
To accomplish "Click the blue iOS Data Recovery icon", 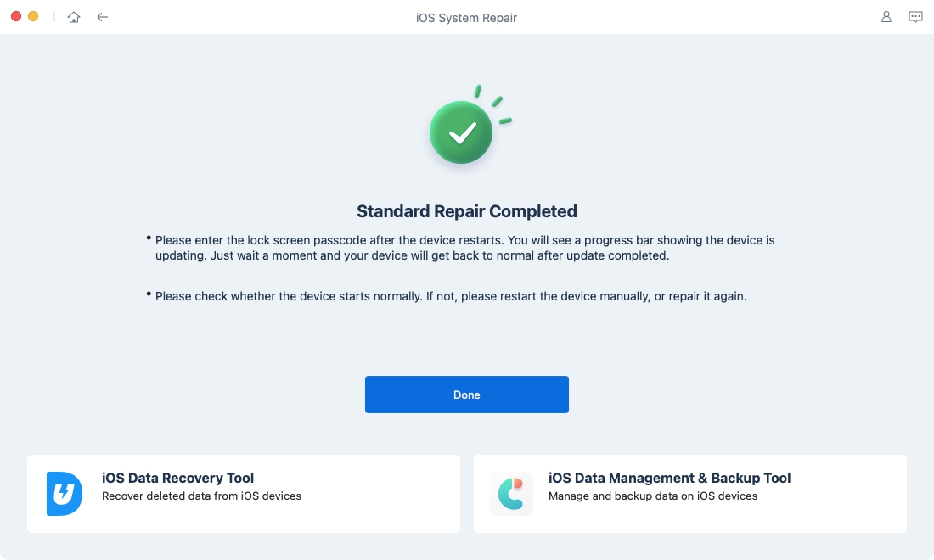I will pyautogui.click(x=65, y=494).
